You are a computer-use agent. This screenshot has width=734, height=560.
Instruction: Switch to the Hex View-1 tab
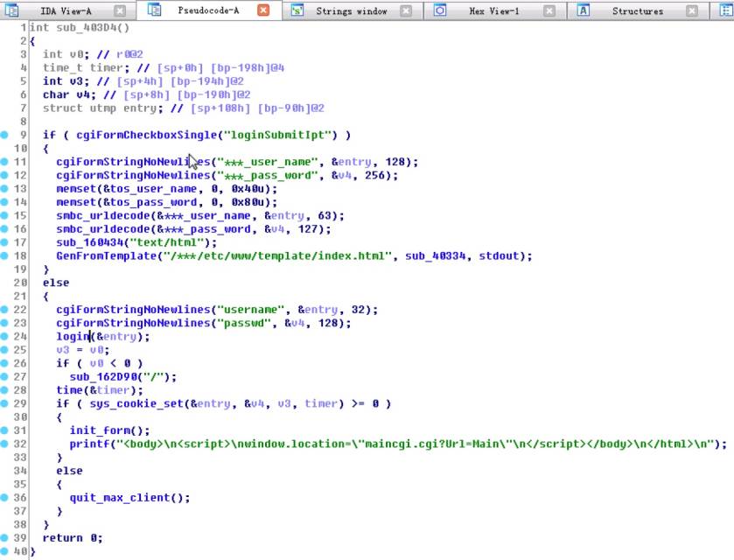click(x=494, y=10)
